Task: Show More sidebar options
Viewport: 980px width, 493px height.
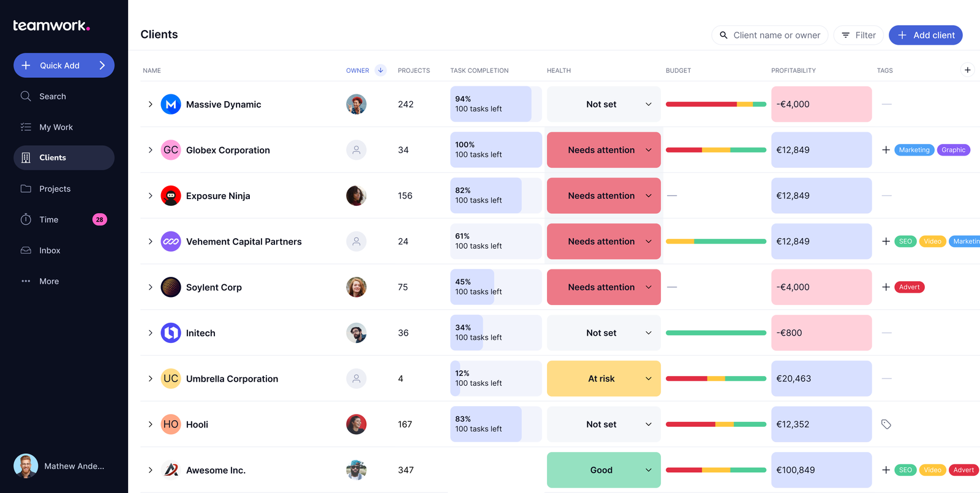Action: pyautogui.click(x=64, y=281)
